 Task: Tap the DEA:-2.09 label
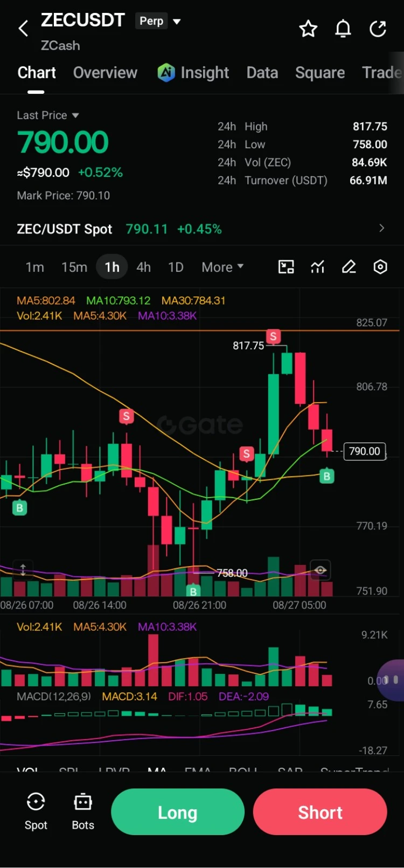tap(243, 696)
